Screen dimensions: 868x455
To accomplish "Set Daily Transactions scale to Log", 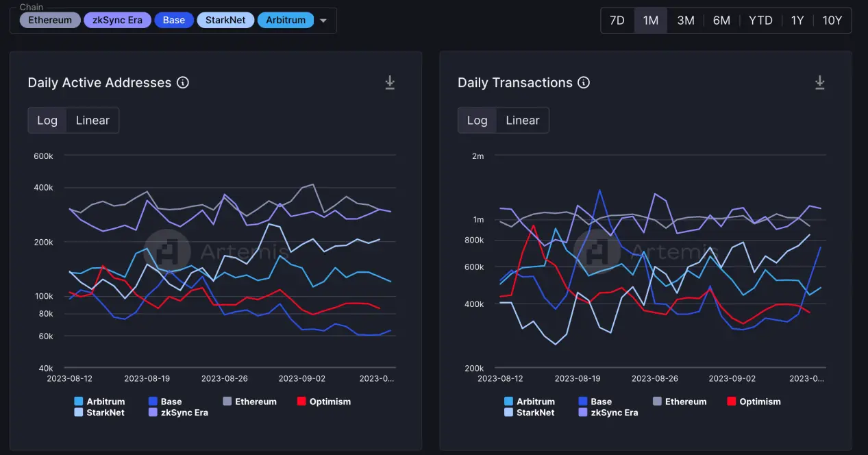I will [x=477, y=121].
